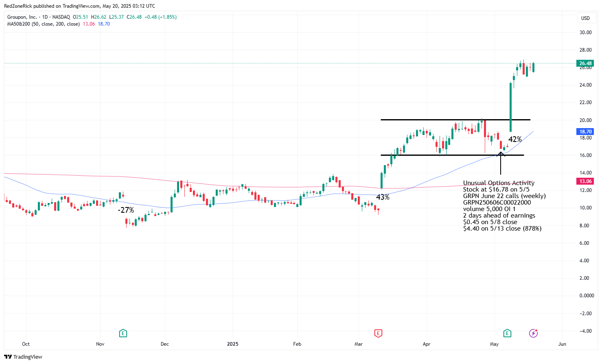Viewport: 602px width, 364px height.
Task: Click the 43% annotation text
Action: tap(383, 197)
